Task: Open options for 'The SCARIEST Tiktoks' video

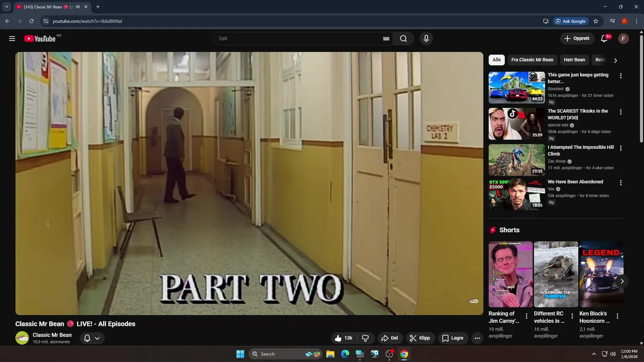Action: (x=620, y=112)
